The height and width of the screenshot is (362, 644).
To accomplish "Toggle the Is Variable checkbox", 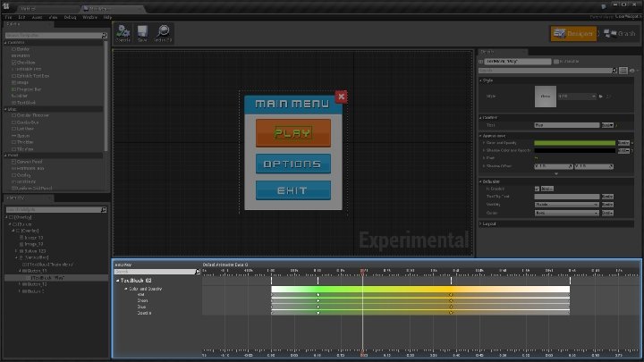I will pos(556,62).
